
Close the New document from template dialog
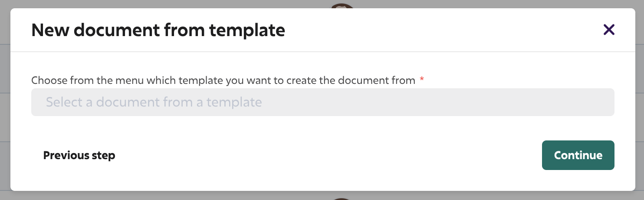[x=609, y=30]
